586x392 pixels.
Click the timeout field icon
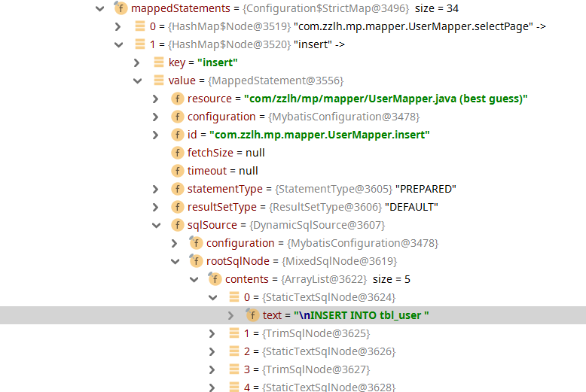click(178, 171)
